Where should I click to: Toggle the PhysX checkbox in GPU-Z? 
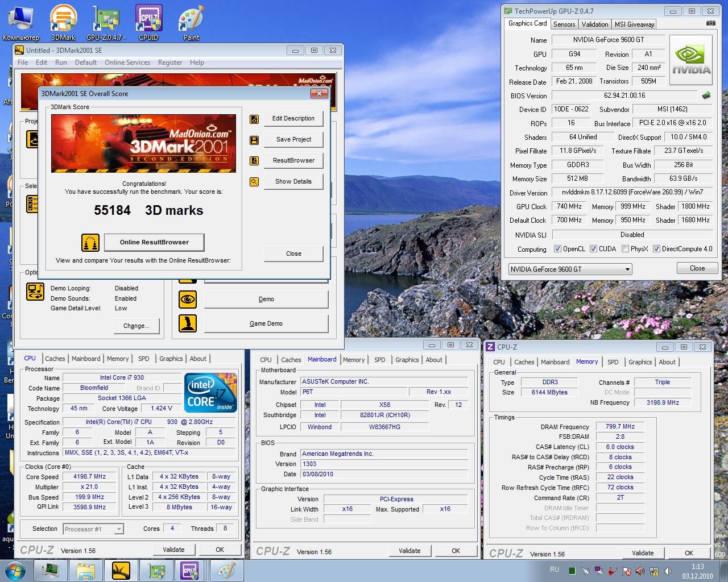click(625, 249)
